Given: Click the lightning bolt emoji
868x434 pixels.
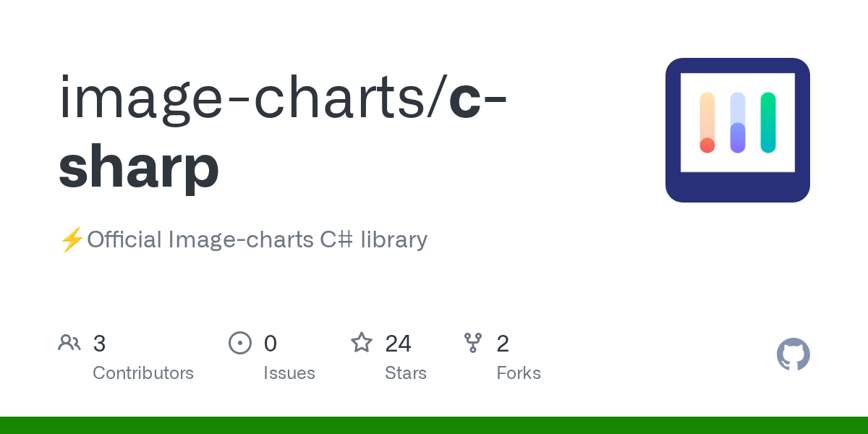Looking at the screenshot, I should [72, 239].
